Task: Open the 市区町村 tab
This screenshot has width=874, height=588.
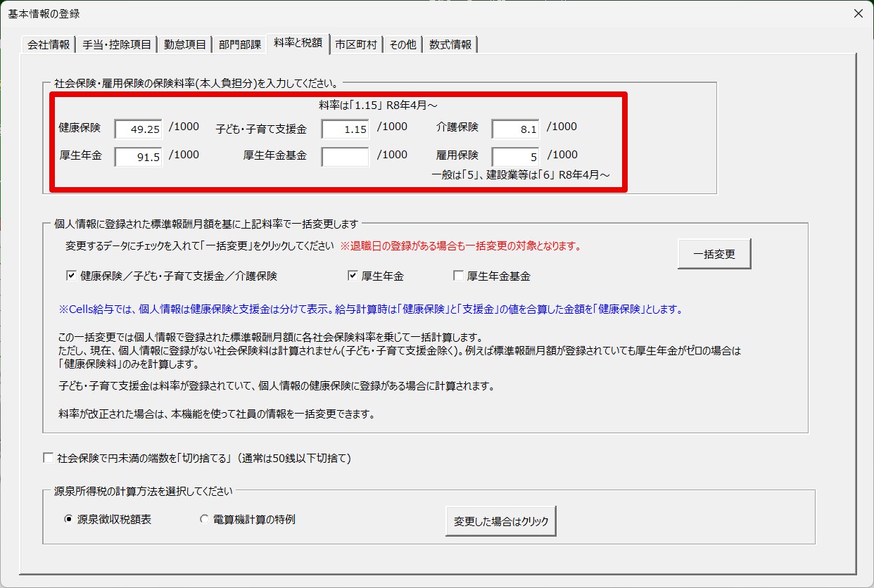Action: click(x=356, y=44)
